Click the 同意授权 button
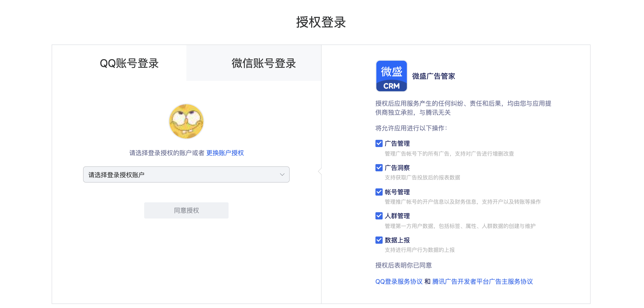The height and width of the screenshot is (308, 644). tap(186, 210)
